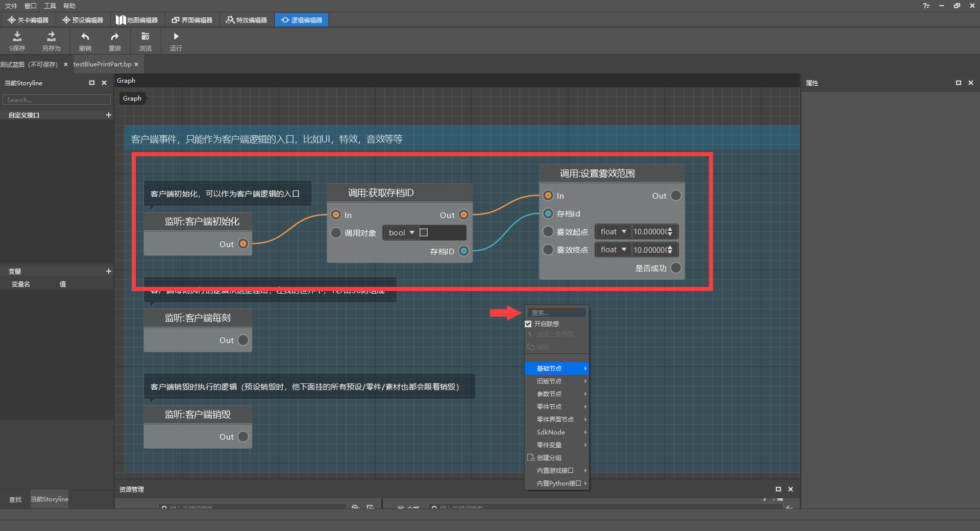Expand 零件变量 submenu
This screenshot has width=980, height=531.
pos(557,445)
